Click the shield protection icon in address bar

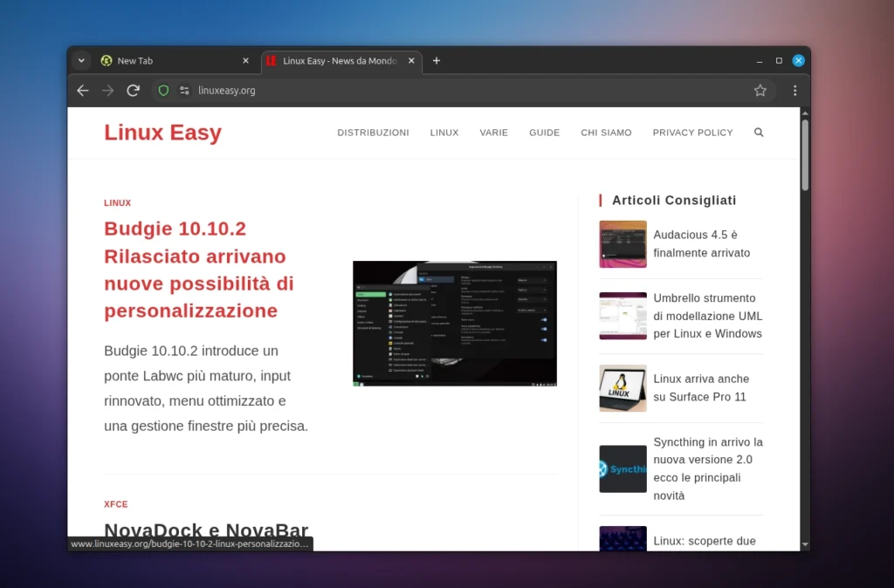point(163,91)
